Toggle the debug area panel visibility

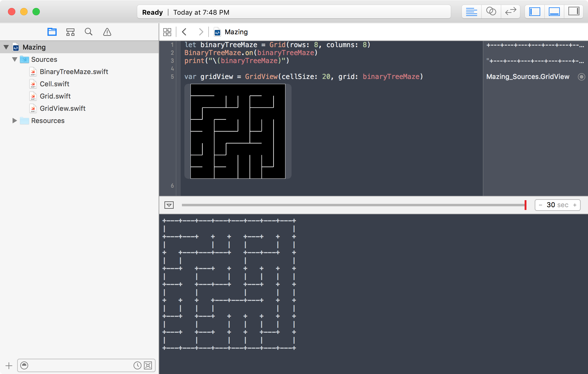point(554,12)
